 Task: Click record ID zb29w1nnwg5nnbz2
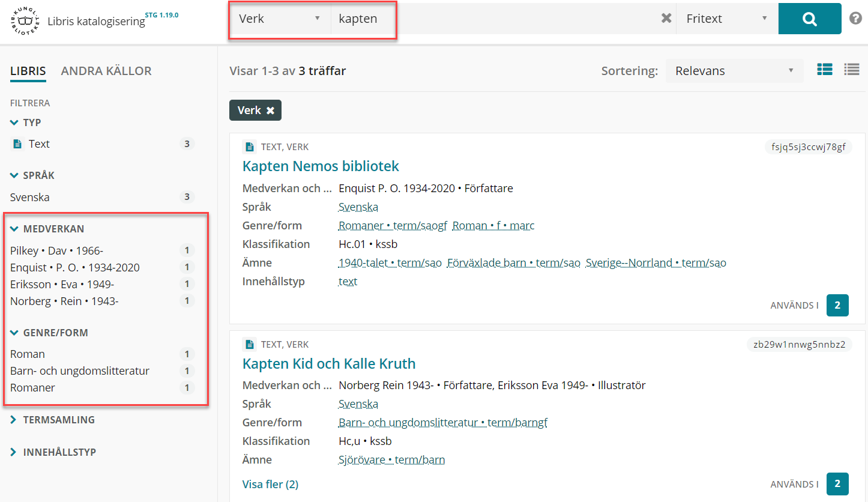(799, 344)
